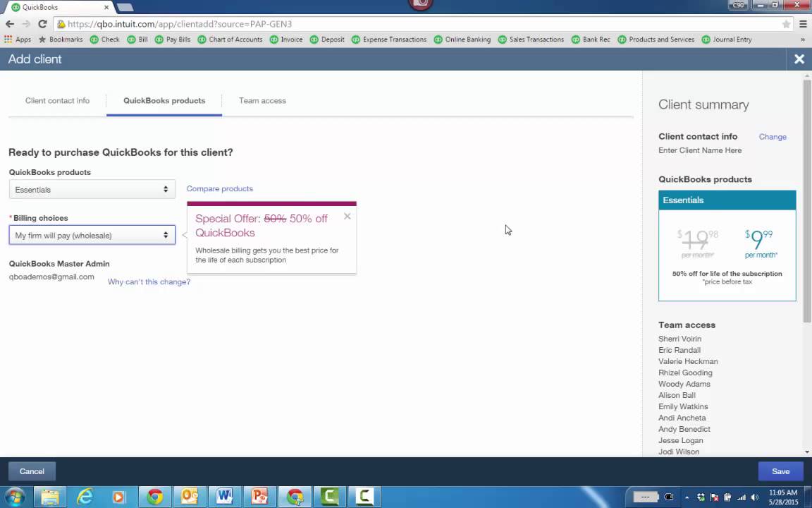Viewport: 812px width, 508px height.
Task: Select the QuickBooks browser tab
Action: (x=57, y=7)
